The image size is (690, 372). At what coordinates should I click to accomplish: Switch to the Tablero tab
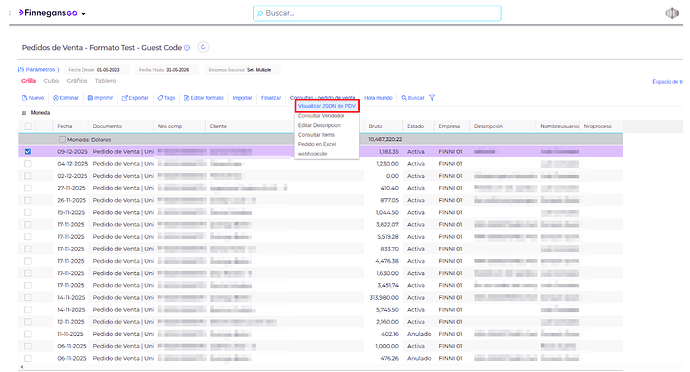(x=106, y=81)
